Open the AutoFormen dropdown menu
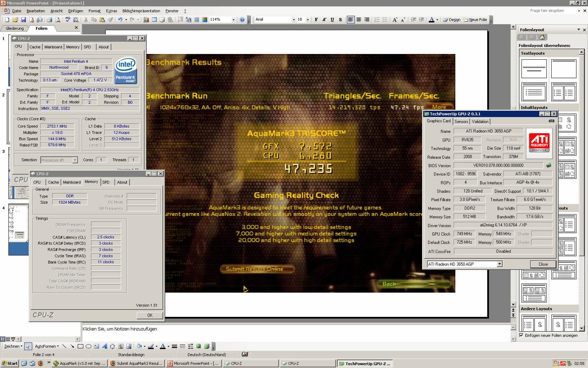Screen dimensions: 588x368 [x=47, y=346]
